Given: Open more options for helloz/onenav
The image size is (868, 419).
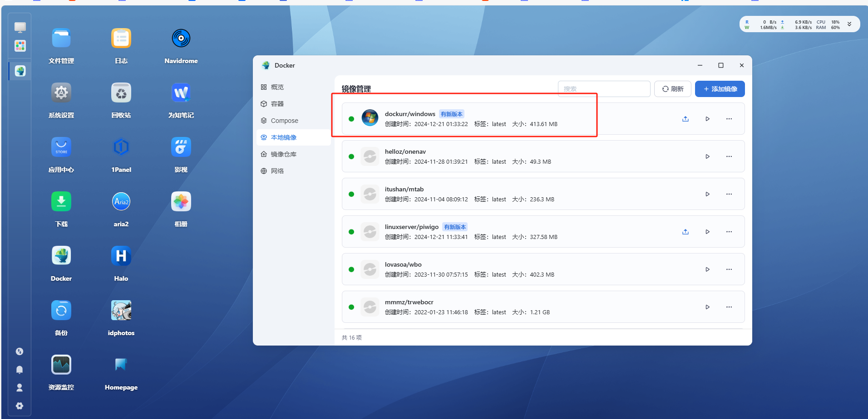Looking at the screenshot, I should pos(729,156).
